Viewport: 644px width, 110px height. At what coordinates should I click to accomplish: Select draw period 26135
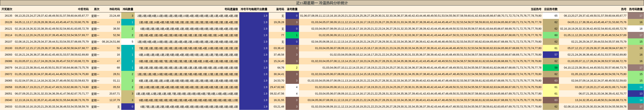coord(8,16)
